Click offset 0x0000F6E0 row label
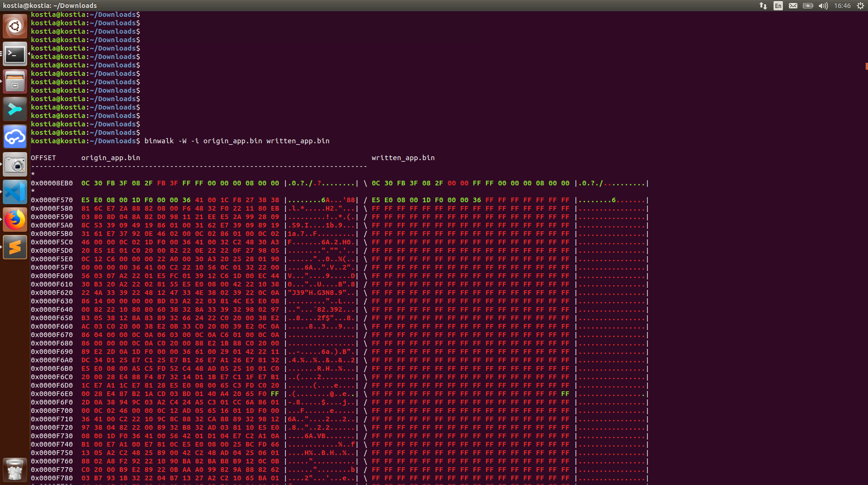The height and width of the screenshot is (485, 868). click(x=52, y=394)
